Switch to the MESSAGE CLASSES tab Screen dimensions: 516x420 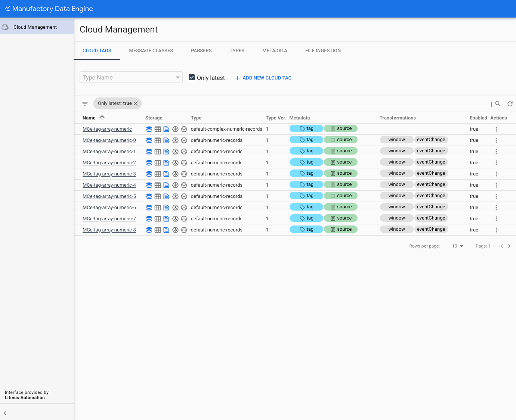[x=151, y=50]
